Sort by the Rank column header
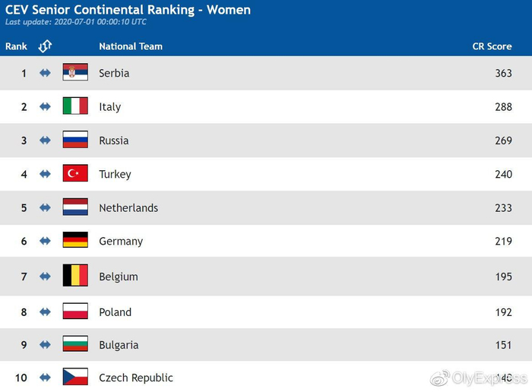The image size is (532, 392). click(16, 46)
